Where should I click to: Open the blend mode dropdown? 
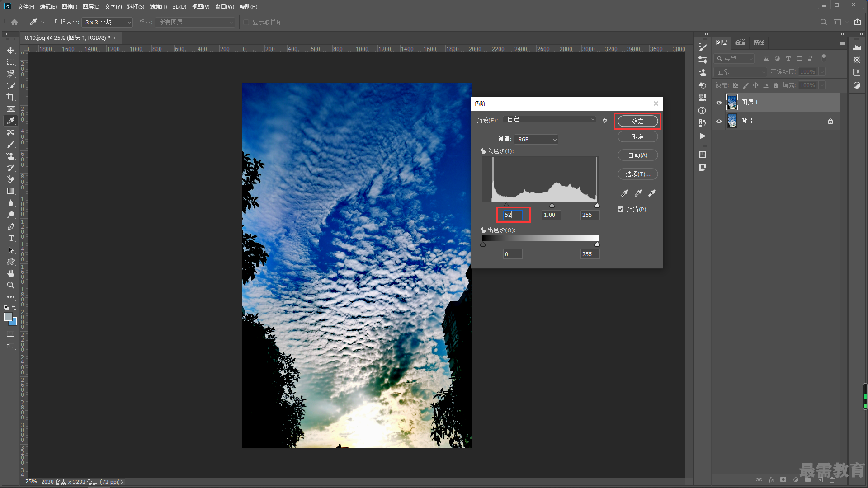(x=741, y=72)
